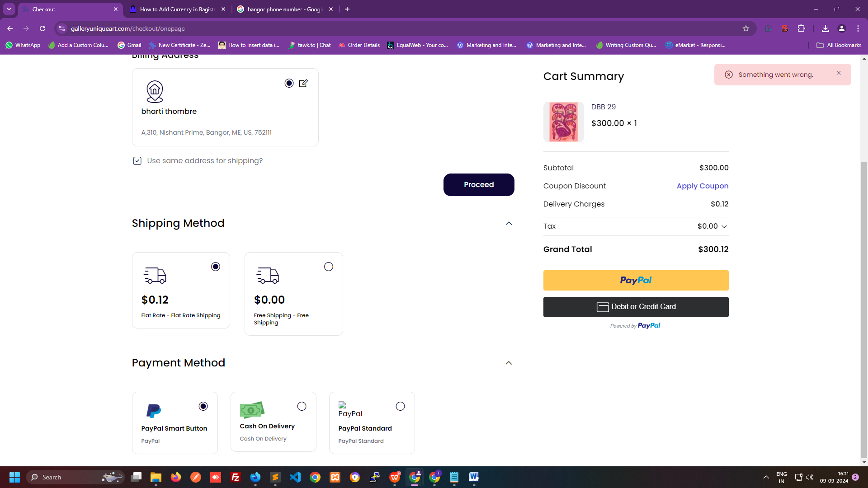Open the tab search dropdown
Viewport: 868px width, 488px height.
(9, 9)
